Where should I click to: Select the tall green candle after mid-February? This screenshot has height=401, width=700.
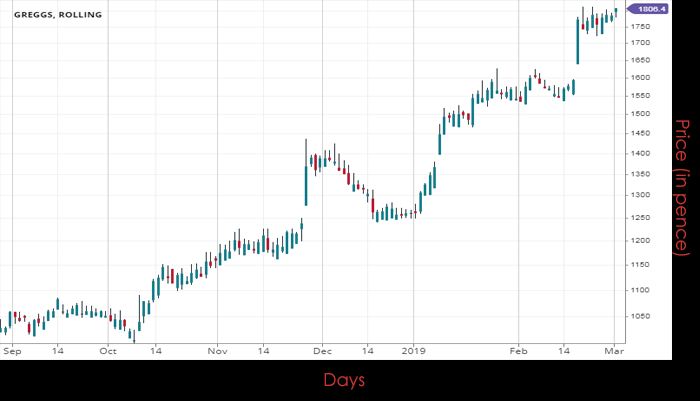pyautogui.click(x=578, y=40)
